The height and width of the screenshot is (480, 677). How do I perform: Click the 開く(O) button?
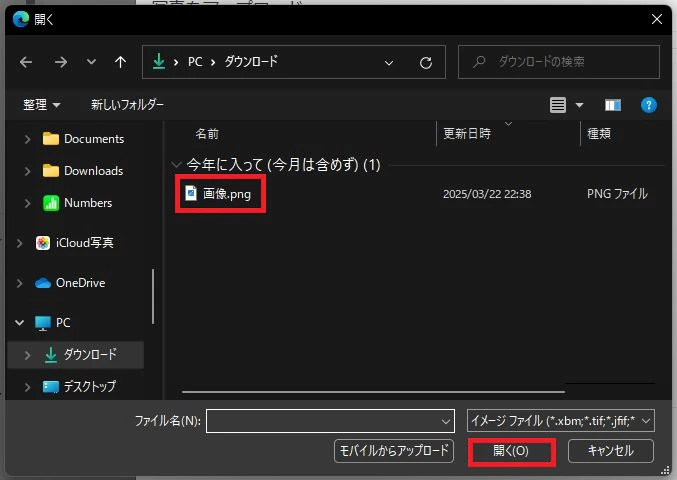pos(511,451)
